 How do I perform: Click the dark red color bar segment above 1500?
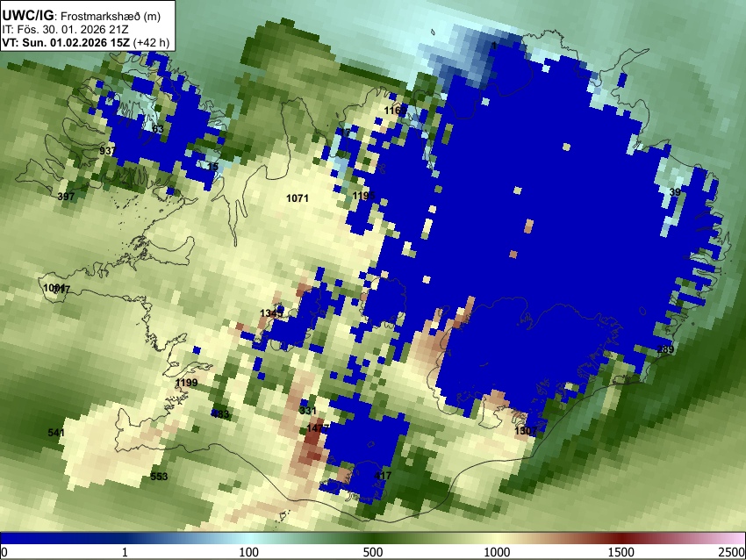click(620, 539)
